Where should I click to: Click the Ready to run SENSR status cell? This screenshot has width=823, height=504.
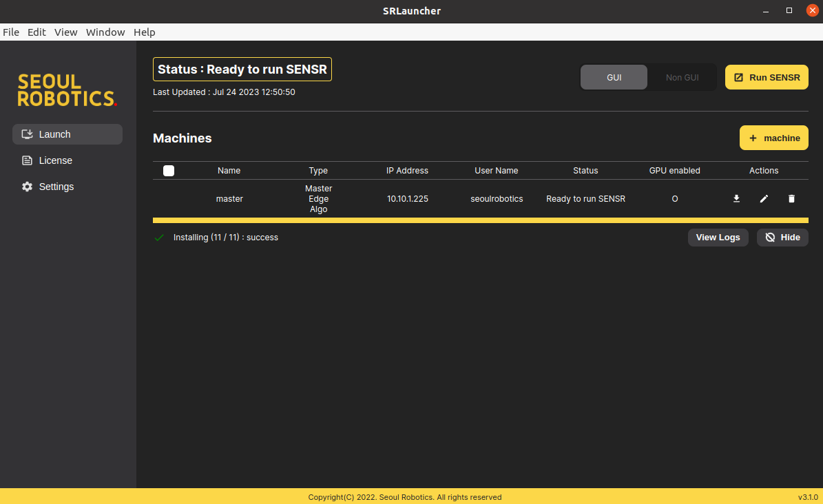(x=586, y=199)
